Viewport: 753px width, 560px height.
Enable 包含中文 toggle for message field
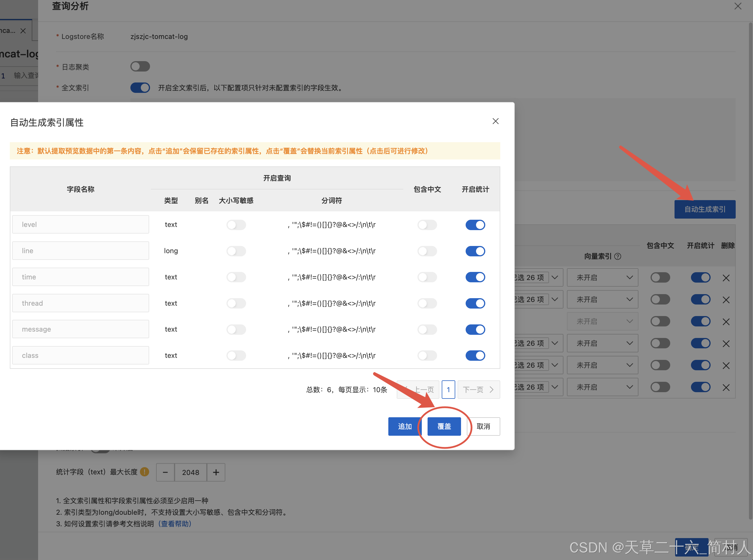tap(427, 330)
